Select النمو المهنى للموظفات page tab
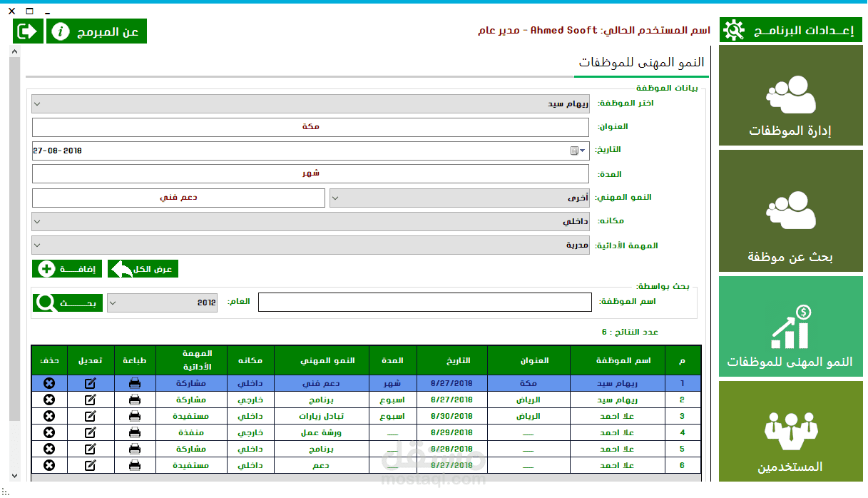 [x=641, y=63]
